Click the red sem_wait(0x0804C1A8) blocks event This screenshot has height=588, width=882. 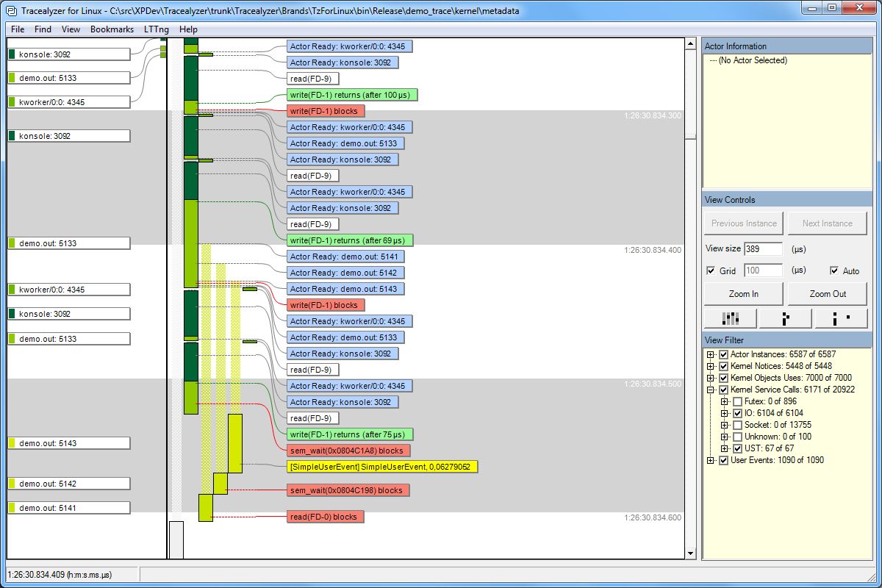coord(348,451)
